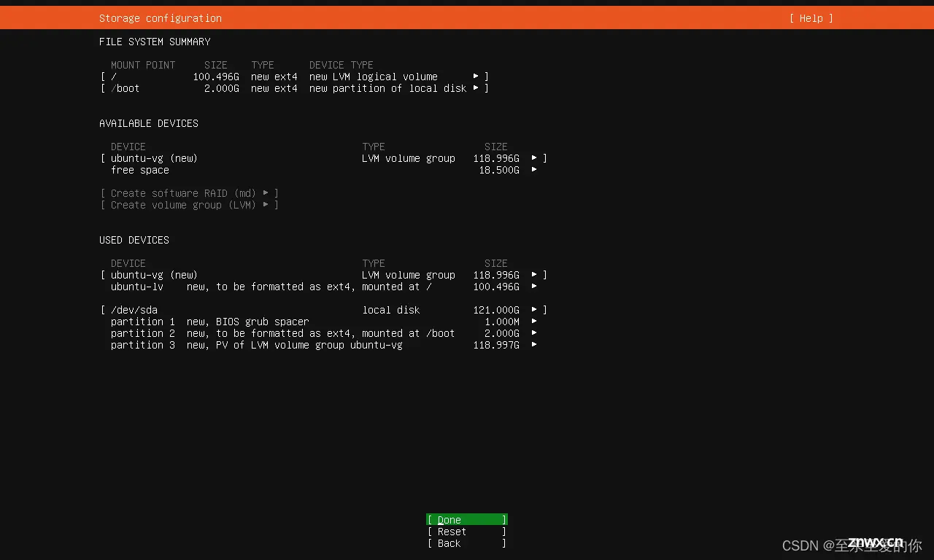
Task: Select the Done button
Action: tap(467, 520)
